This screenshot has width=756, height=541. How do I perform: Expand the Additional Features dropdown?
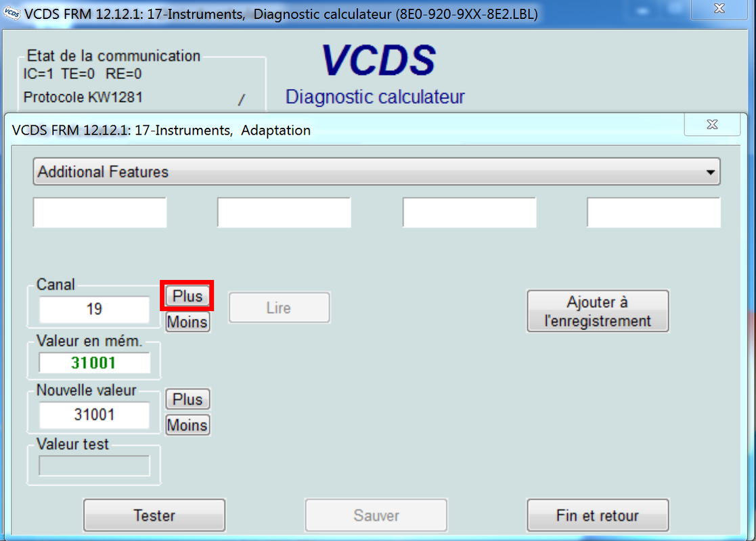click(710, 172)
